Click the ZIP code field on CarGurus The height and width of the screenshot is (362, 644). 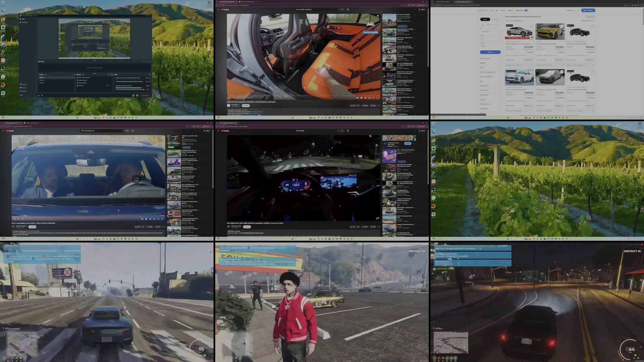click(490, 46)
